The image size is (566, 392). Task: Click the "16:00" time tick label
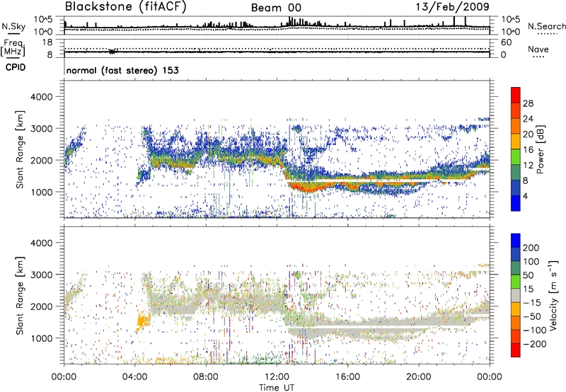[347, 377]
